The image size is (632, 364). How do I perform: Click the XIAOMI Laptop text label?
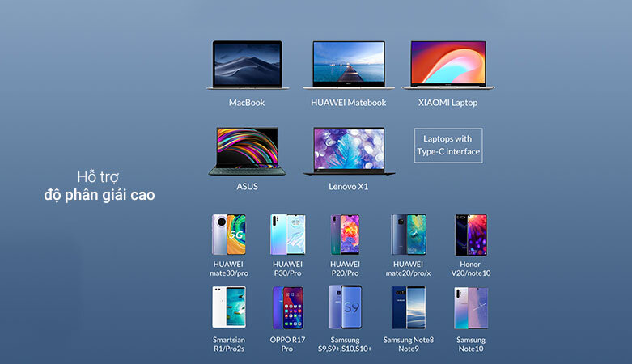pyautogui.click(x=448, y=103)
